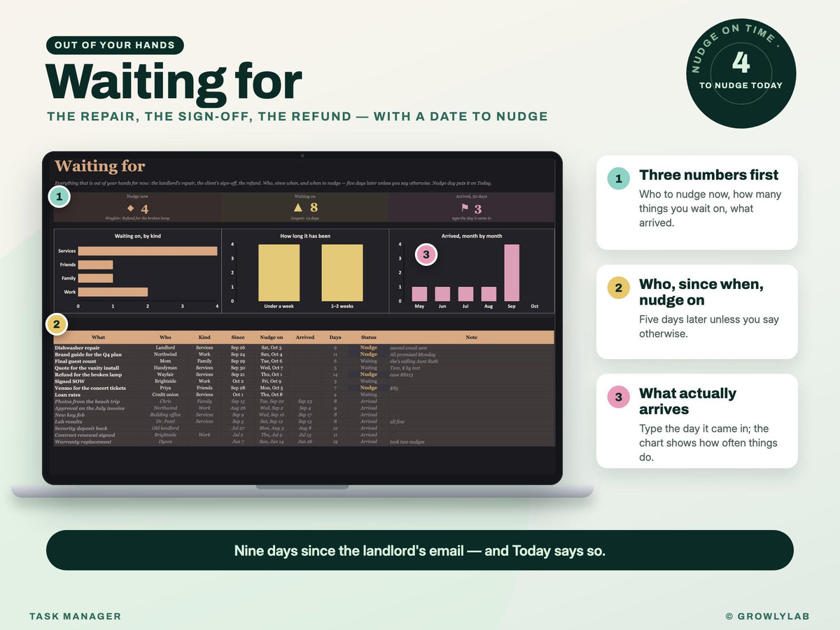Click the Services bar in Waiting on chart
The height and width of the screenshot is (630, 840).
click(x=148, y=251)
